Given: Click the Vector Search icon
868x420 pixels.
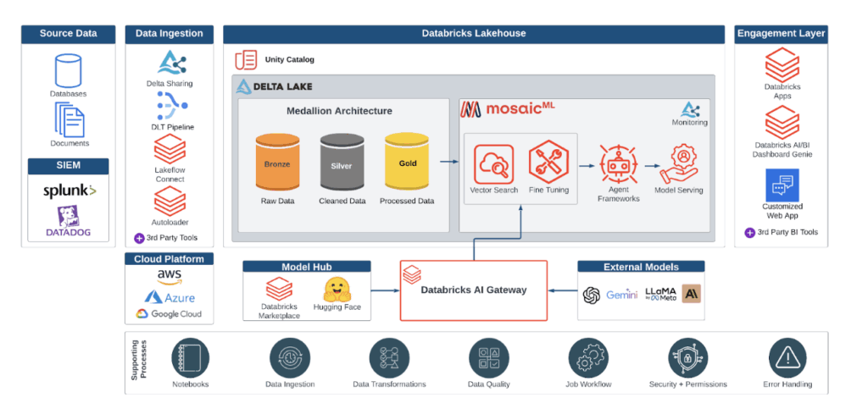Looking at the screenshot, I should point(494,163).
